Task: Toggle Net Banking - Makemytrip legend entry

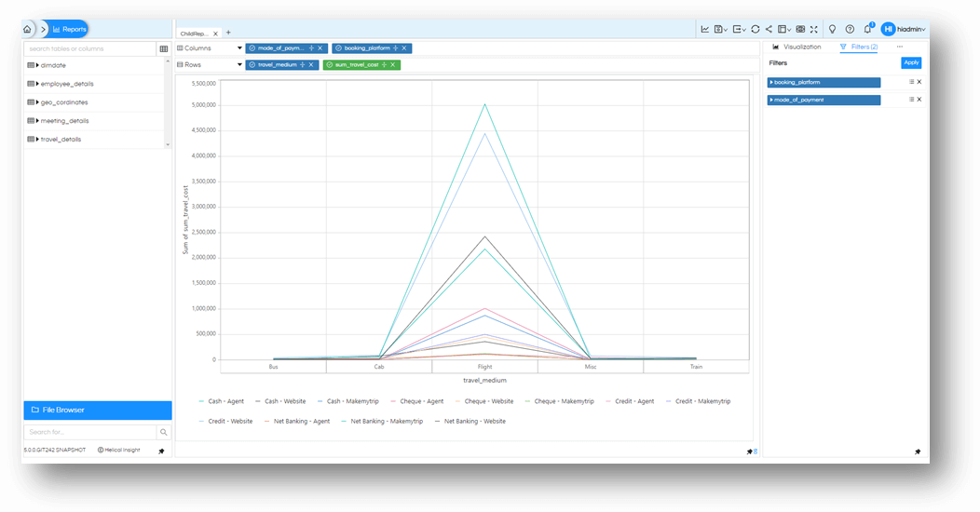Action: click(x=382, y=422)
